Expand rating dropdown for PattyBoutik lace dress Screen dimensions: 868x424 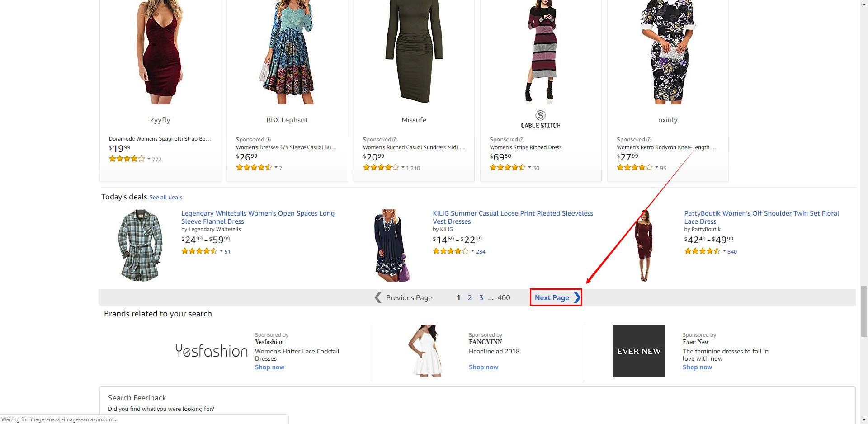coord(724,251)
